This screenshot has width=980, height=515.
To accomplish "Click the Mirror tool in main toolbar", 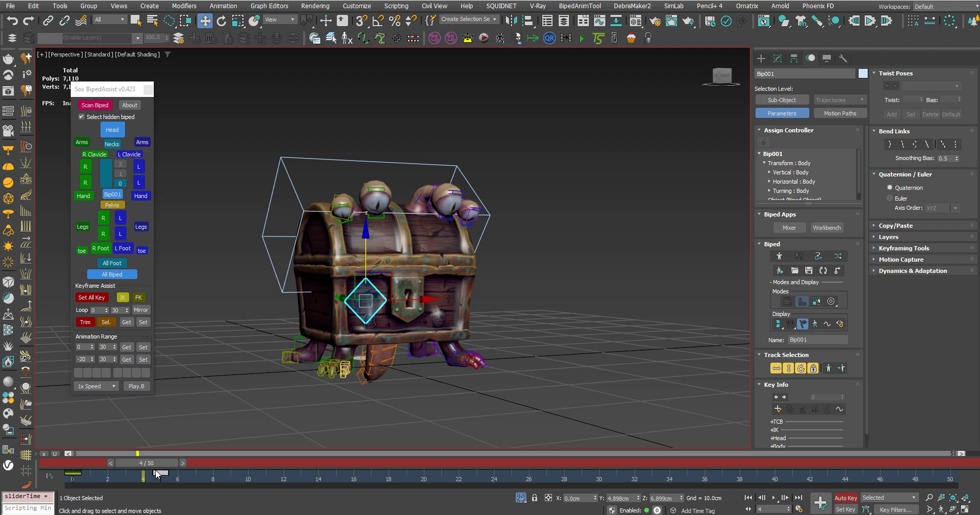I will coord(511,21).
